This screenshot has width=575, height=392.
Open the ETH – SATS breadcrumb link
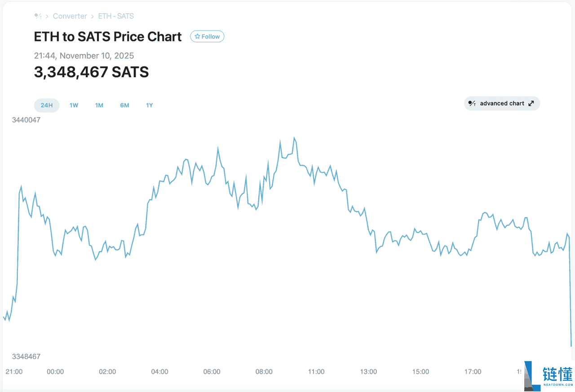coord(116,16)
